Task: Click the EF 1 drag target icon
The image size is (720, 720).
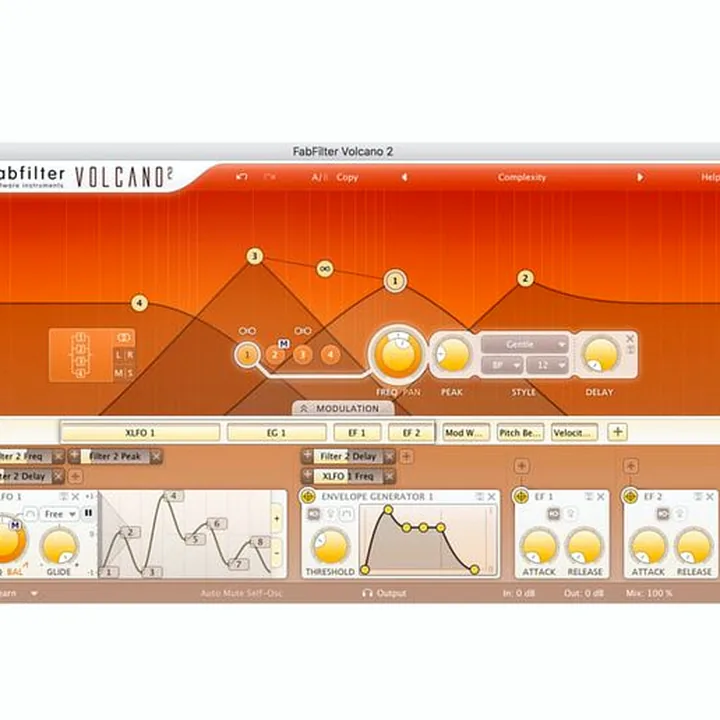Action: click(521, 496)
